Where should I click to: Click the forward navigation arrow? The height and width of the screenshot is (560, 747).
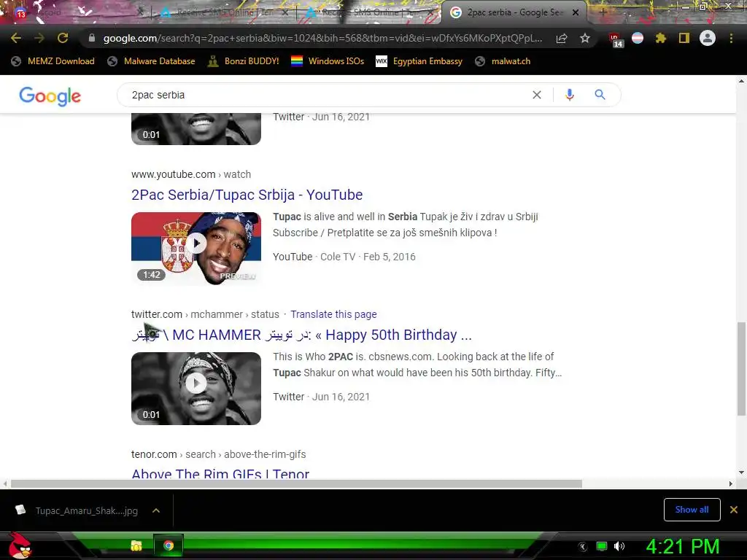39,38
